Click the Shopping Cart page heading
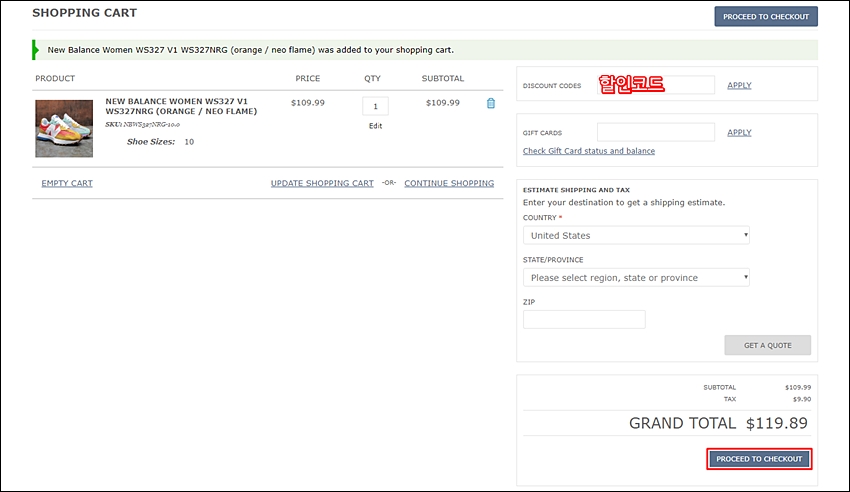The width and height of the screenshot is (850, 492). tap(85, 13)
